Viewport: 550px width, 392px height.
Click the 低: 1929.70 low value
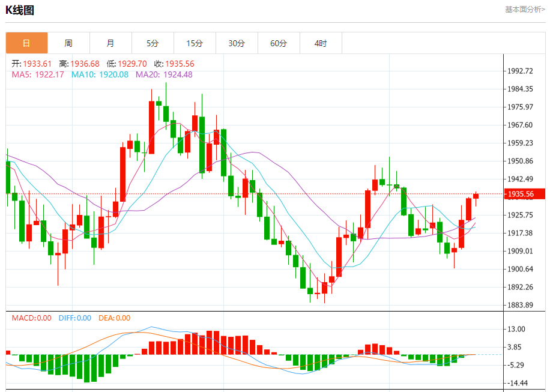click(127, 64)
